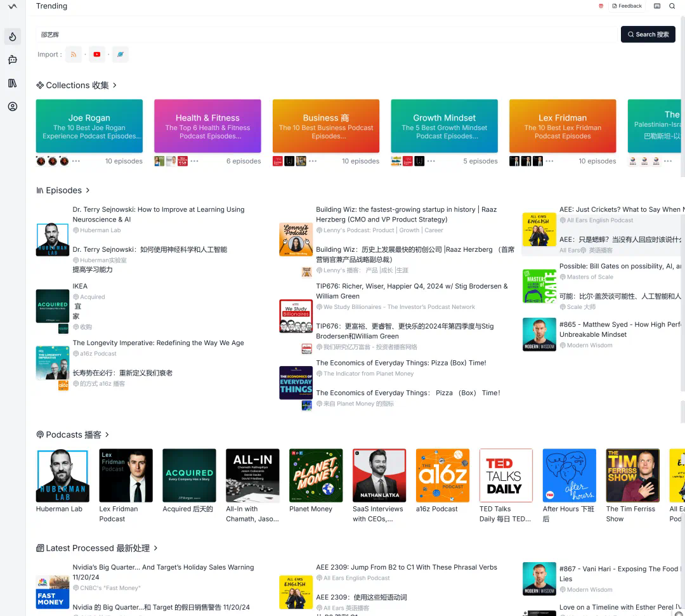Click the Search 搜索 button
This screenshot has width=685, height=616.
[648, 34]
